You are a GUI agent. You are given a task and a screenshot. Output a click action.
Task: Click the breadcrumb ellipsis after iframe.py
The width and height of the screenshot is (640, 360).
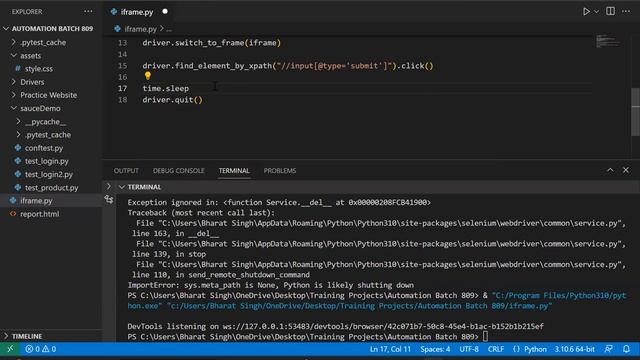[x=169, y=29]
